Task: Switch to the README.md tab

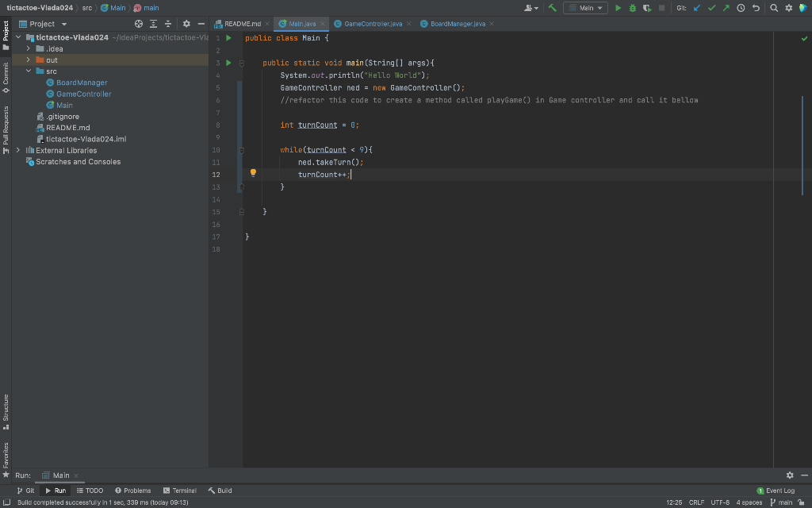Action: tap(240, 24)
